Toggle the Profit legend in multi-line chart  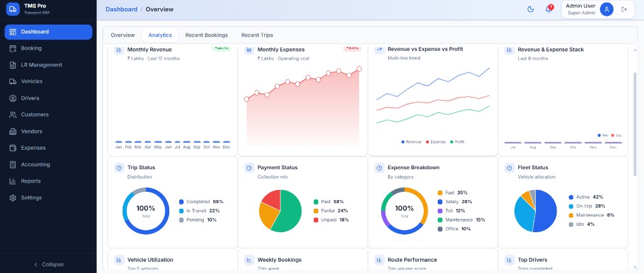[457, 142]
